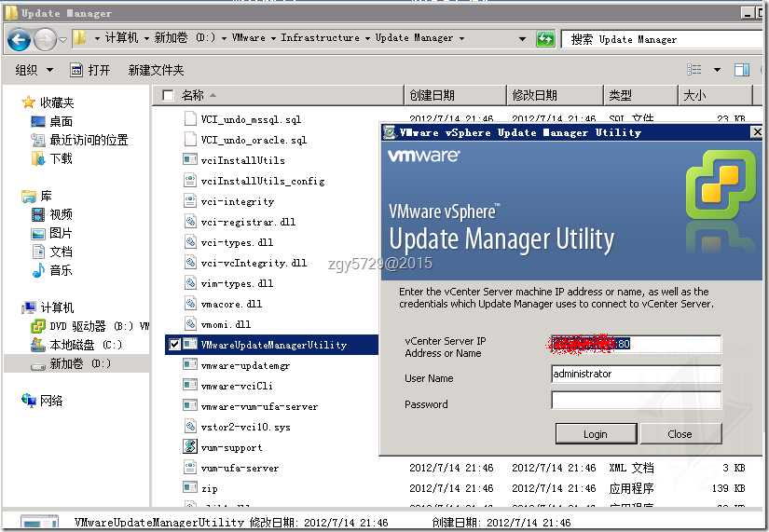769x532 pixels.
Task: Select vstor2-vci10.sys file icon
Action: pyautogui.click(x=190, y=427)
